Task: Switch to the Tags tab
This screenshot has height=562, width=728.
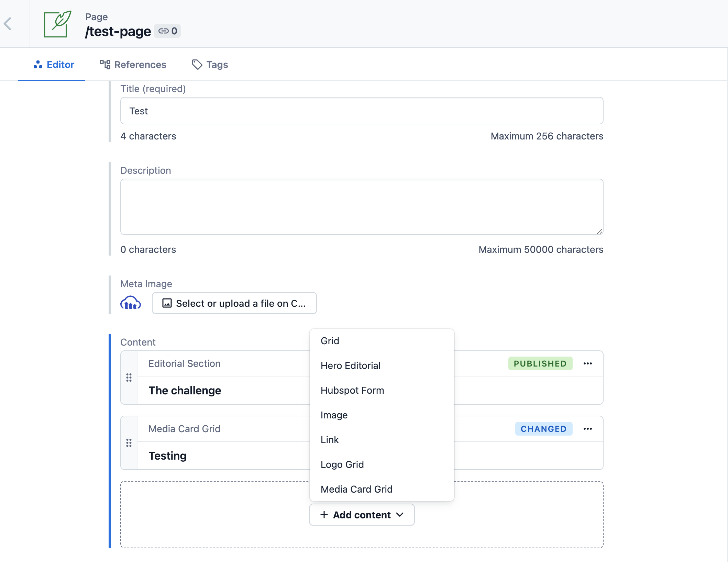Action: coord(210,65)
